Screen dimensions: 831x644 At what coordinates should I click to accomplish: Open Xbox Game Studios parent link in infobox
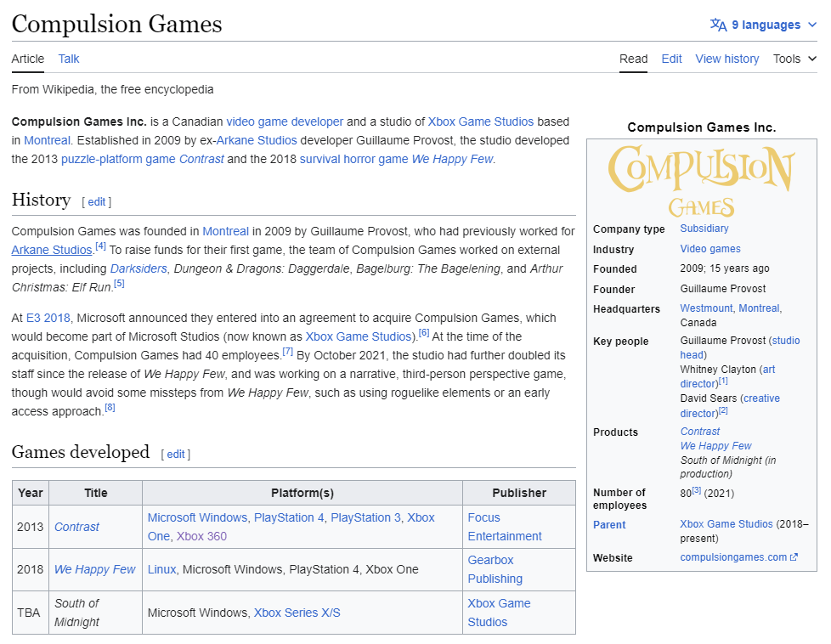(726, 523)
